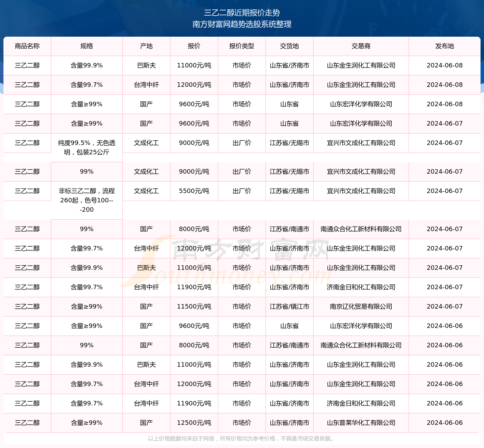This screenshot has width=484, height=448.
Task: Click 南京辽化贸易有限公司 trader cell
Action: (x=361, y=307)
